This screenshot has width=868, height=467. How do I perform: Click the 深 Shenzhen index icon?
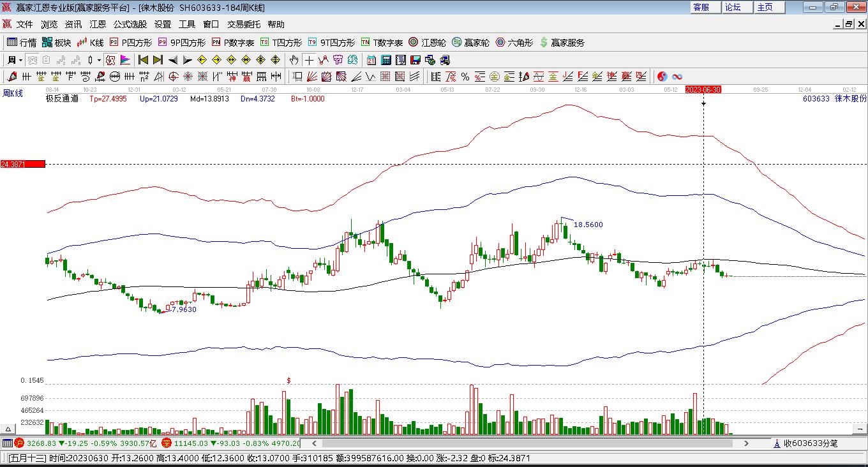tap(167, 443)
